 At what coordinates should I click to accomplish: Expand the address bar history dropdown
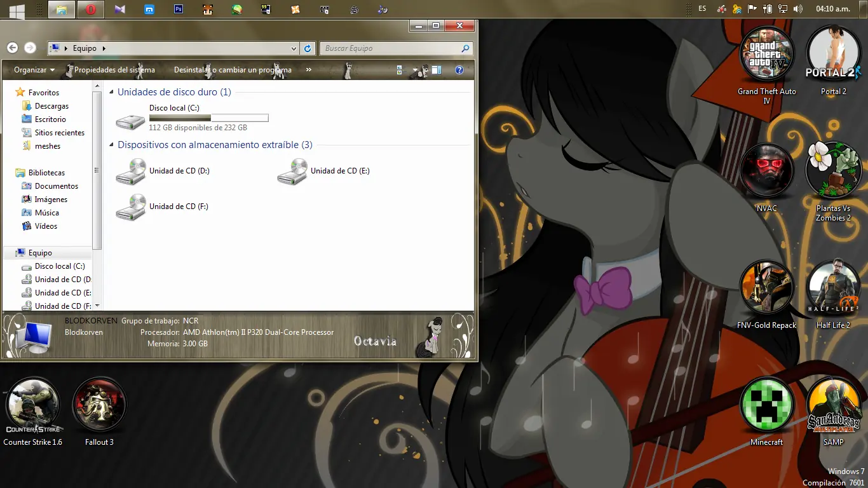pos(294,48)
